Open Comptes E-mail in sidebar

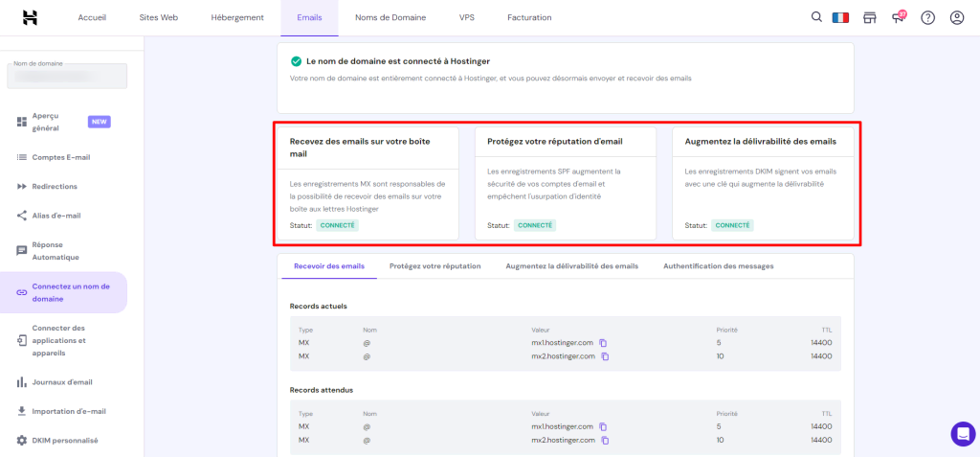pyautogui.click(x=61, y=157)
